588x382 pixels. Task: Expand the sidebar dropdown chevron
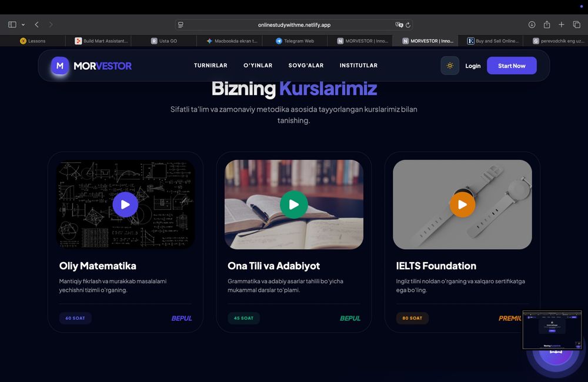24,25
